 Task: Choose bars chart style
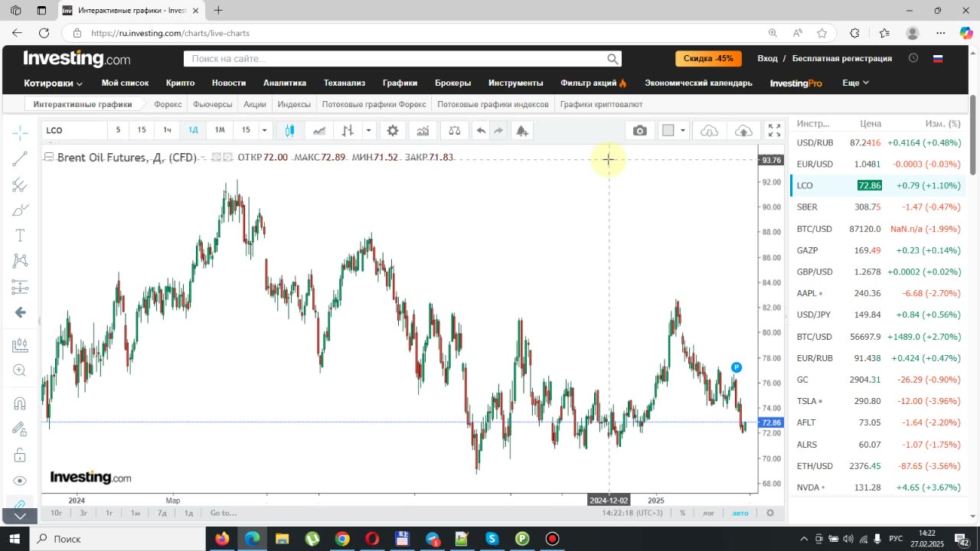pyautogui.click(x=348, y=130)
